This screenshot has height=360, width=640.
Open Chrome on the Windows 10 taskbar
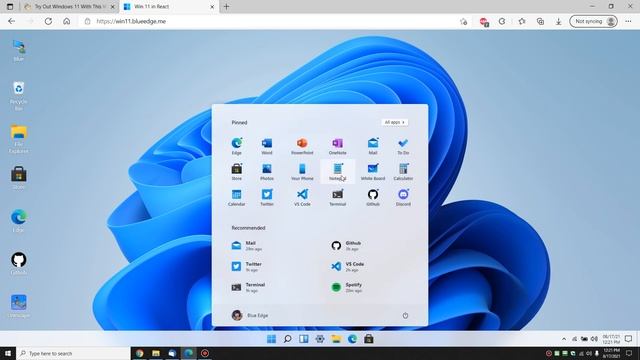[x=140, y=353]
